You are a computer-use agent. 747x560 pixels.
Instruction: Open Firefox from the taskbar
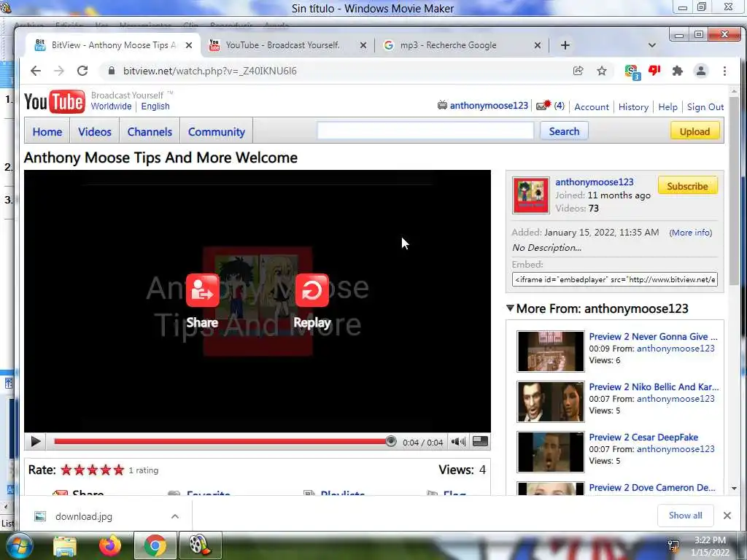coord(110,545)
